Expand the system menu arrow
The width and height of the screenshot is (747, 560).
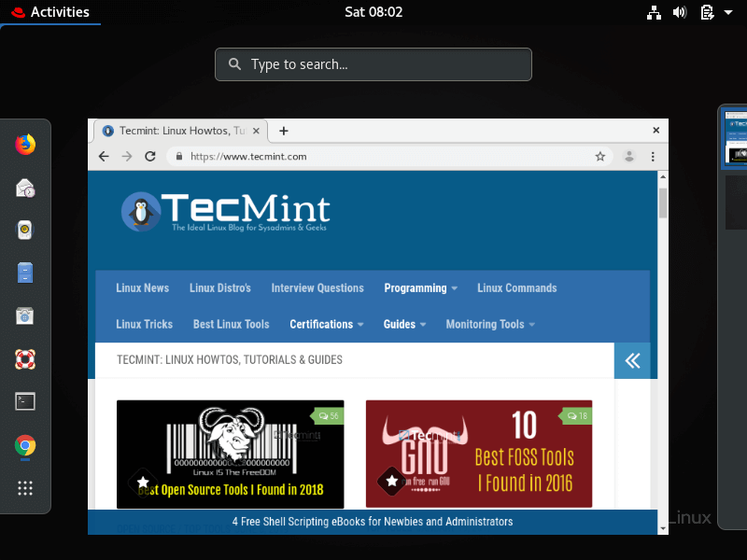coord(728,12)
